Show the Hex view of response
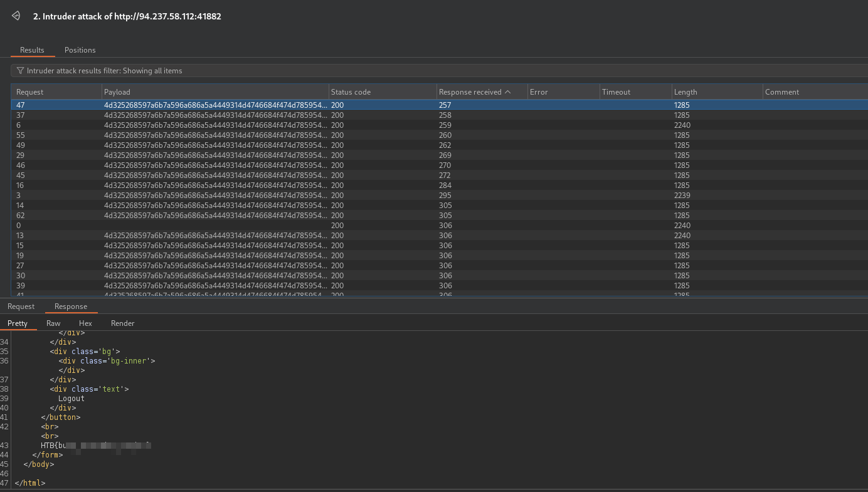The image size is (868, 492). coord(85,323)
